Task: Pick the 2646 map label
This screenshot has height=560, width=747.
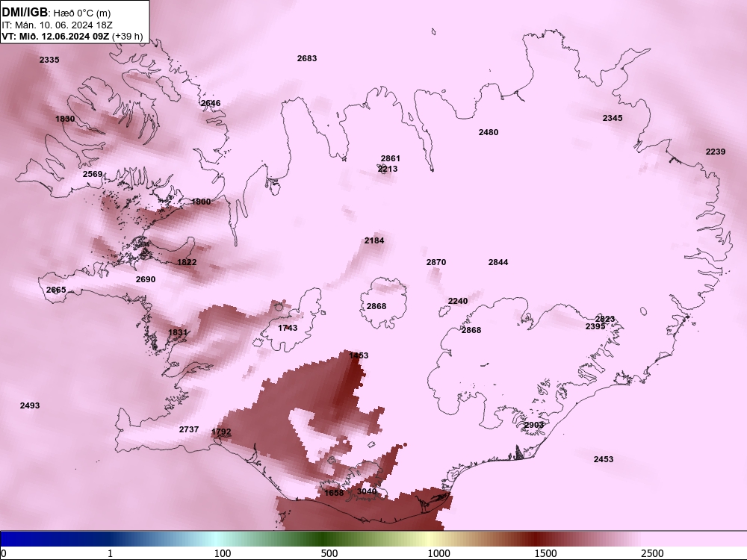Action: click(x=211, y=103)
